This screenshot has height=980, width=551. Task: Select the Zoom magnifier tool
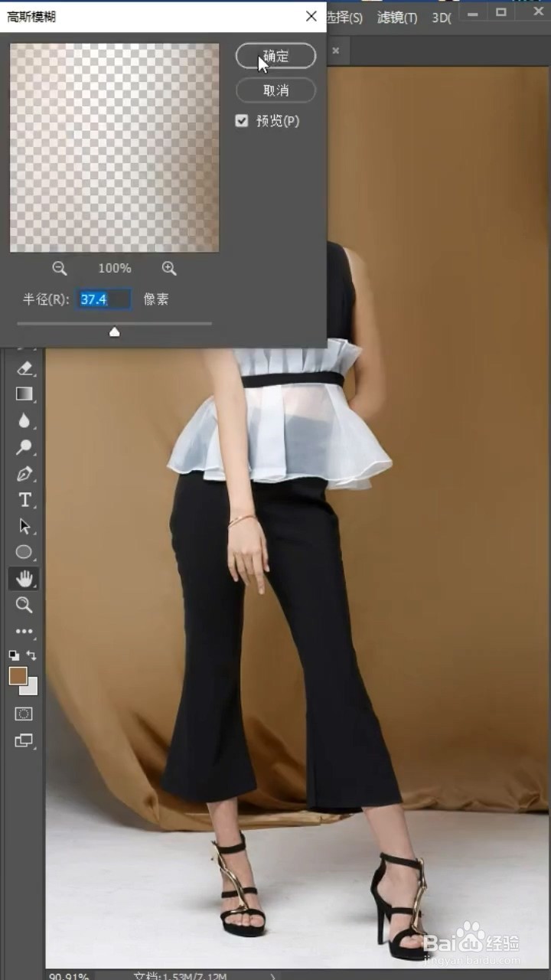click(x=24, y=605)
